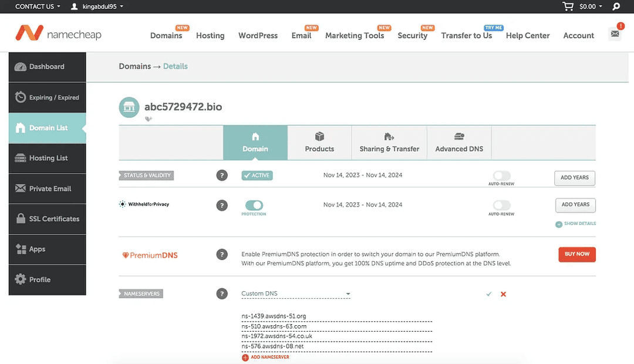Click Add Years for Status & Validity

tap(575, 178)
